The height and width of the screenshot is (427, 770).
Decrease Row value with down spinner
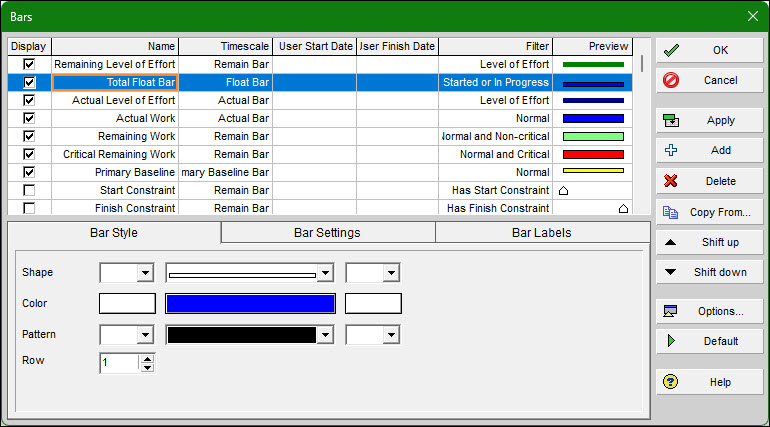(x=147, y=368)
